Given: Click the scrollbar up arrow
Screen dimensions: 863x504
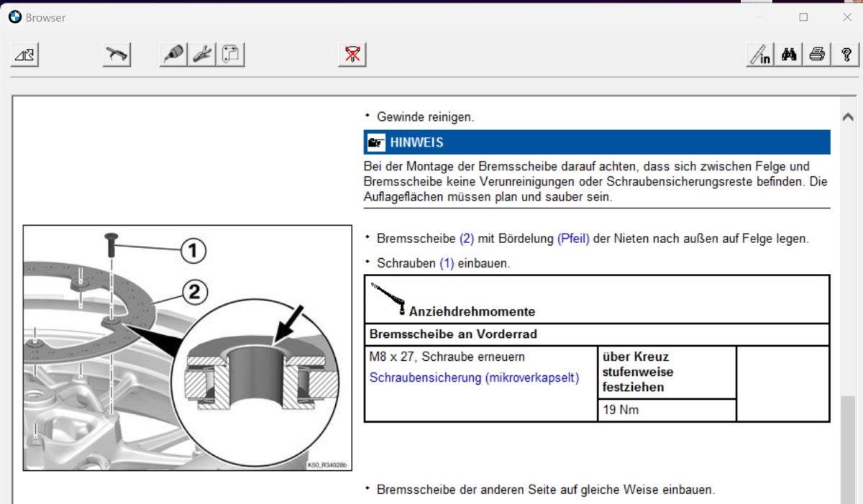Looking at the screenshot, I should coord(848,117).
